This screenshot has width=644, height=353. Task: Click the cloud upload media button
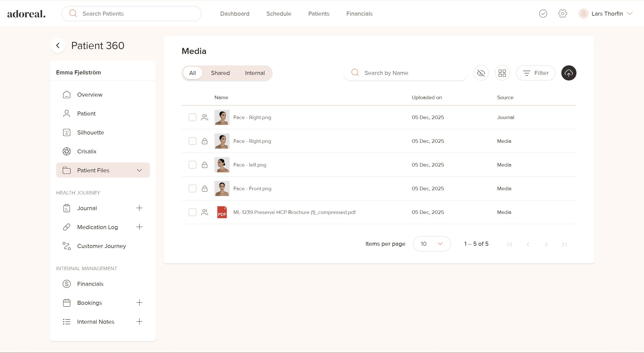pyautogui.click(x=569, y=73)
